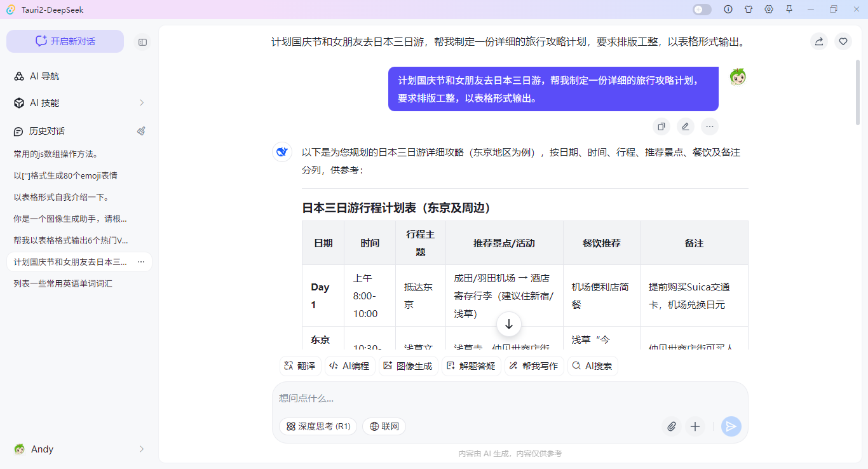868x469 pixels.
Task: Favorite this chat with the heart icon
Action: coord(843,41)
